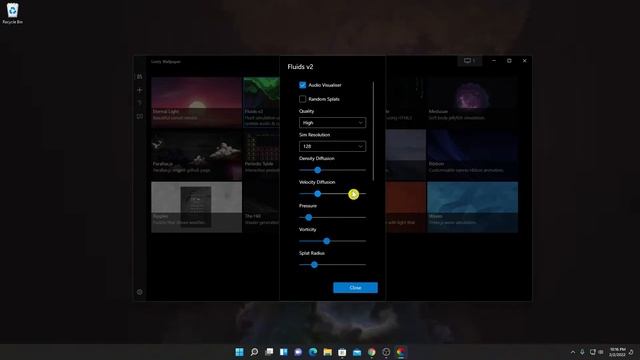Click the Density Diffusion slider

coord(332,170)
